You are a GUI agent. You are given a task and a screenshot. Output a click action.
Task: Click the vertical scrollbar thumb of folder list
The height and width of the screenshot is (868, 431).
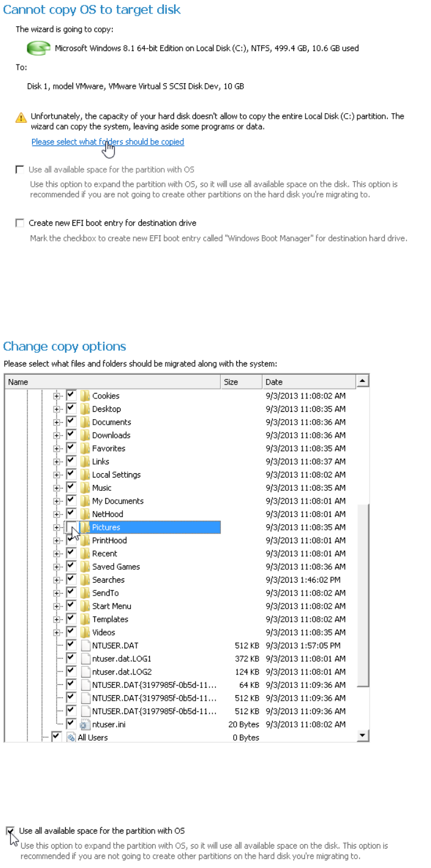tap(363, 595)
